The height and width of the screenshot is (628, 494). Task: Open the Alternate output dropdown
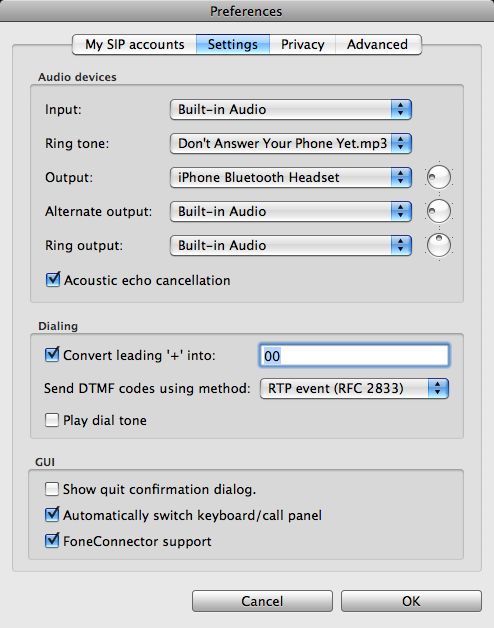pyautogui.click(x=291, y=211)
